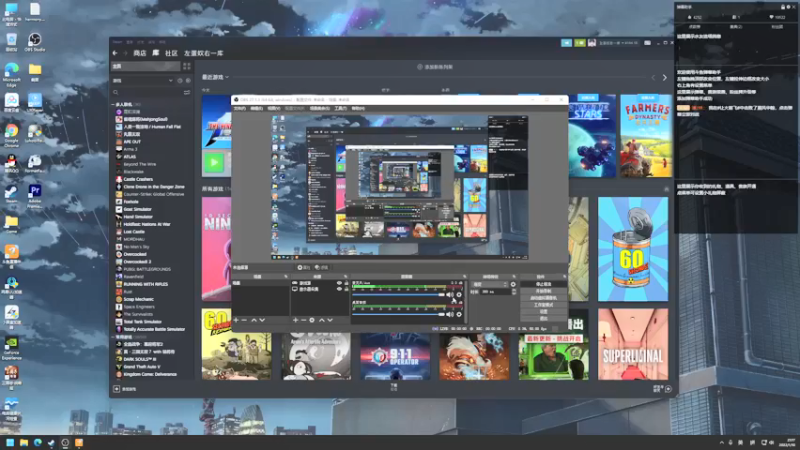Open library advanced filter options icon
Screen dimensions: 800x450
click(x=187, y=92)
